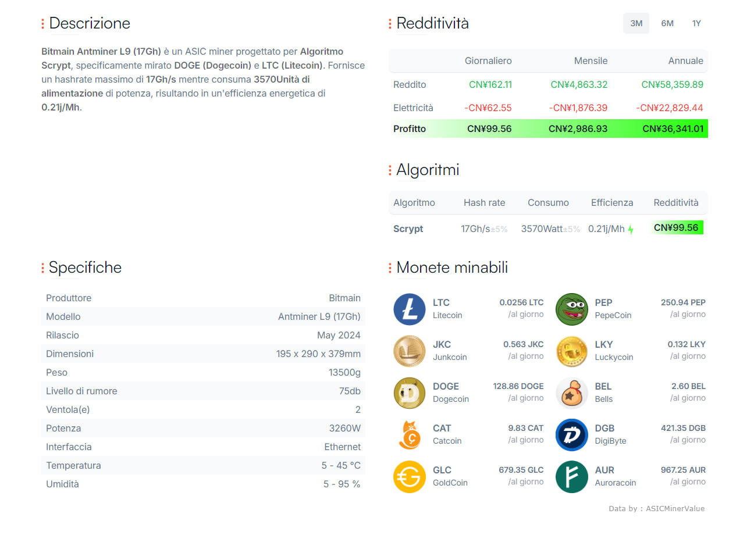This screenshot has width=754, height=560.
Task: Switch profitability period to 6M
Action: tap(667, 23)
